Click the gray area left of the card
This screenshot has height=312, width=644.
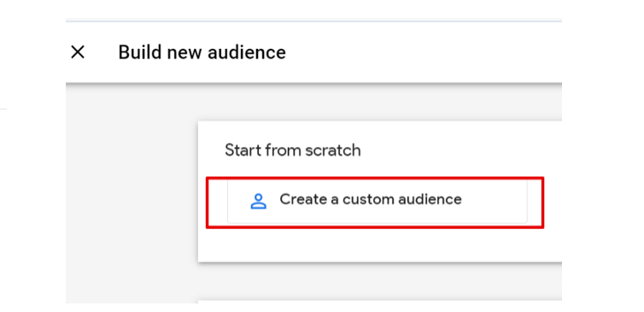coord(132,193)
